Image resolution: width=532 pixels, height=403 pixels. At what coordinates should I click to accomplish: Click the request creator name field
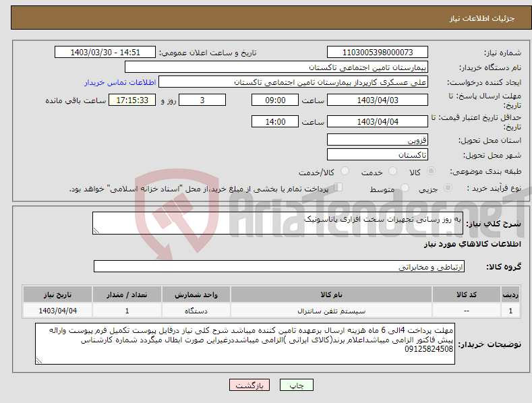(293, 82)
